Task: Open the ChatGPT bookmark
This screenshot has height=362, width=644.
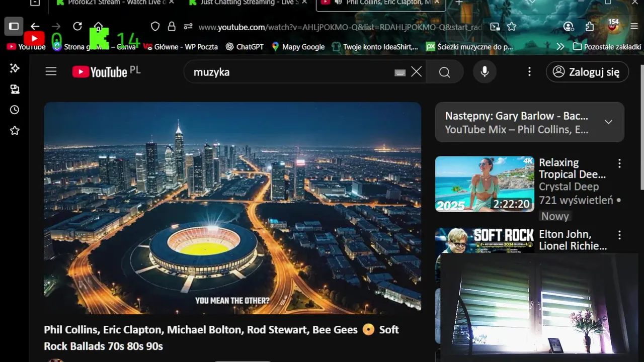Action: tap(245, 47)
